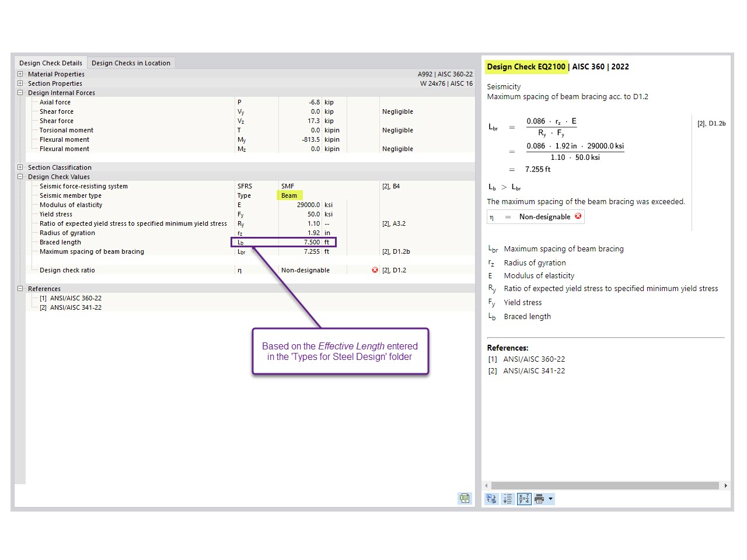747x560 pixels.
Task: Collapse the Design Internal Forces section
Action: point(20,93)
